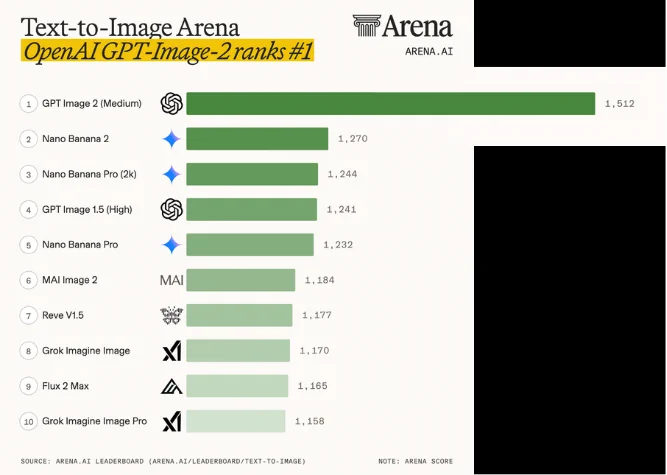Select the Grok Imagine Image Pro bar
The image size is (667, 475).
point(236,421)
